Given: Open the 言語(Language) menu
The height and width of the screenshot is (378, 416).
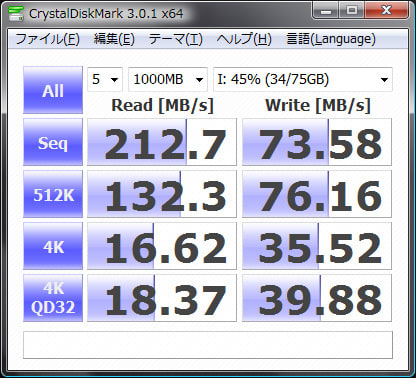Looking at the screenshot, I should (331, 39).
